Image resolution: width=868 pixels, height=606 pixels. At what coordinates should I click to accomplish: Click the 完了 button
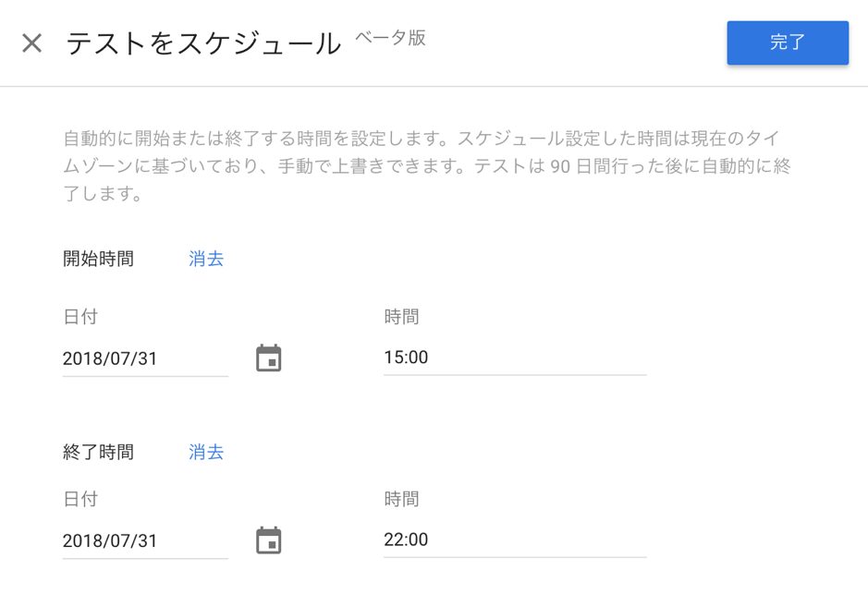click(x=787, y=42)
